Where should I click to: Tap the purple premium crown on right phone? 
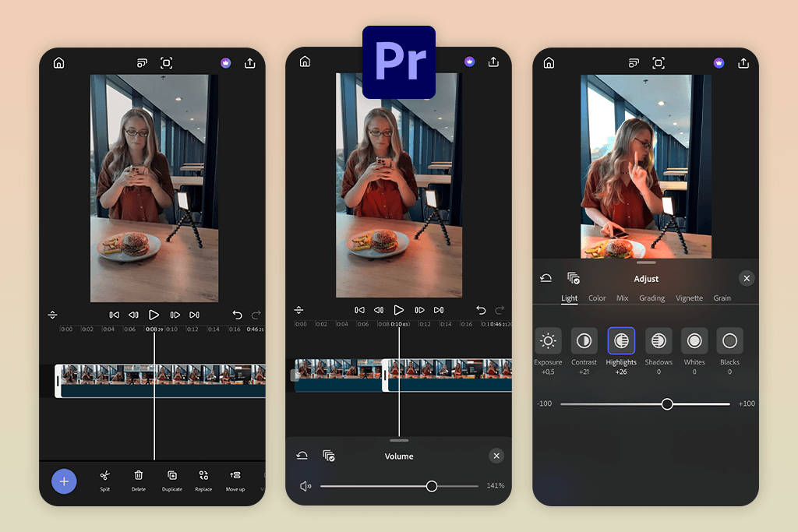pyautogui.click(x=719, y=63)
